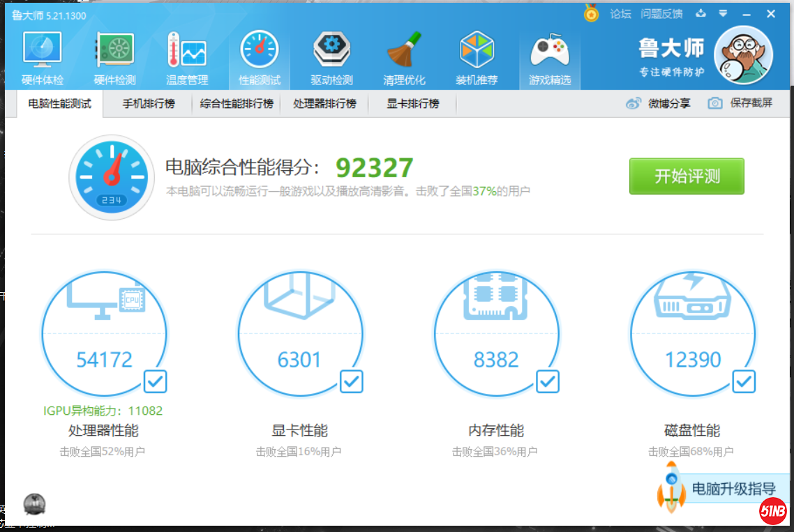794x532 pixels.
Task: Click 微博分享 to share on Weibo
Action: (x=658, y=103)
